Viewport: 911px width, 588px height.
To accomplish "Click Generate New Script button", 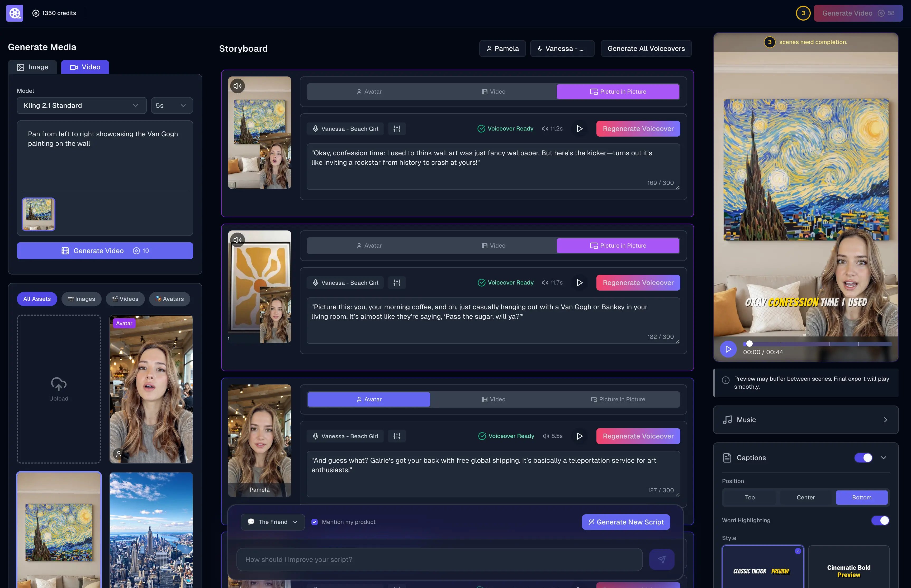I will click(x=625, y=522).
